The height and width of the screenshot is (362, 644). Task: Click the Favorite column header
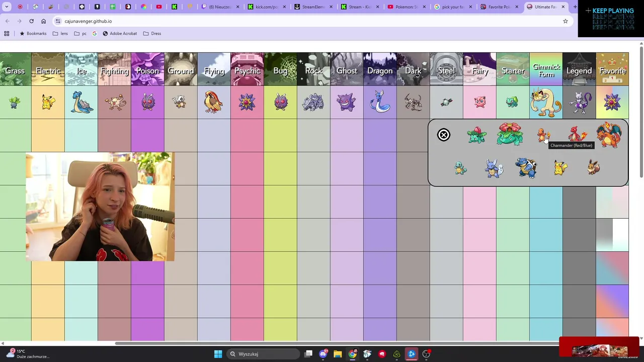coord(612,69)
